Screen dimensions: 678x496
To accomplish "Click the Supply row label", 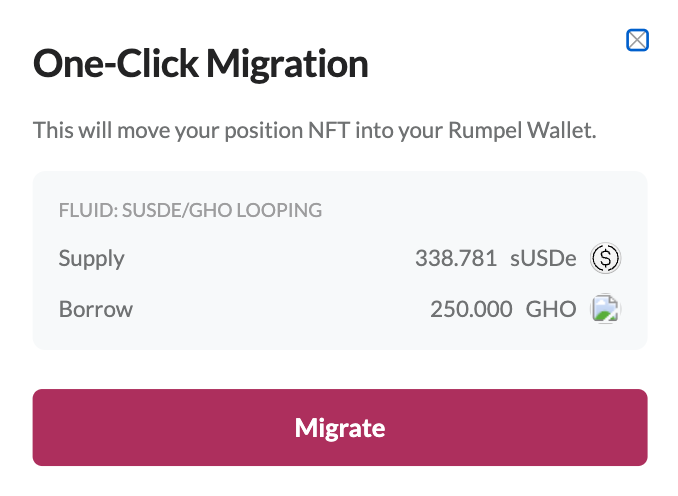I will (x=92, y=259).
